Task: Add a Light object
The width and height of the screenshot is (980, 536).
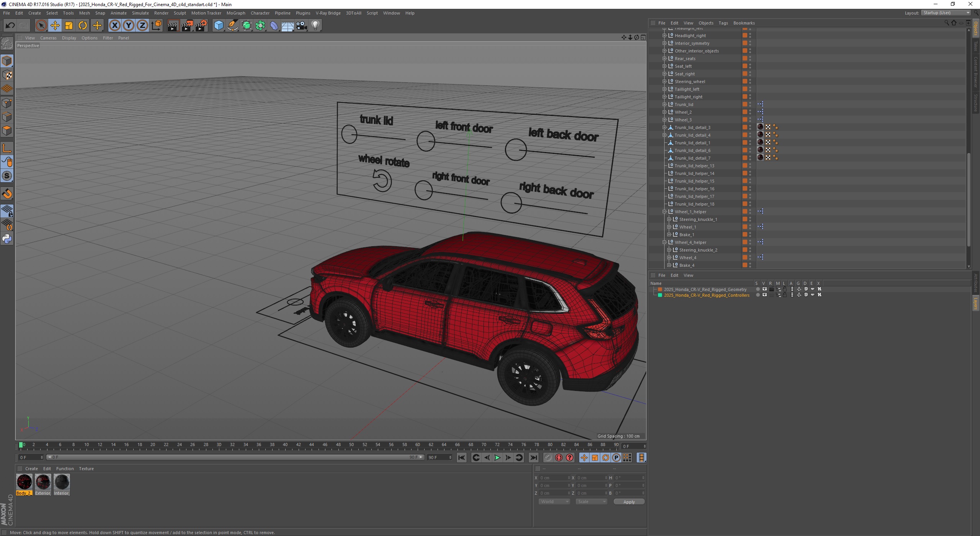Action: click(315, 26)
